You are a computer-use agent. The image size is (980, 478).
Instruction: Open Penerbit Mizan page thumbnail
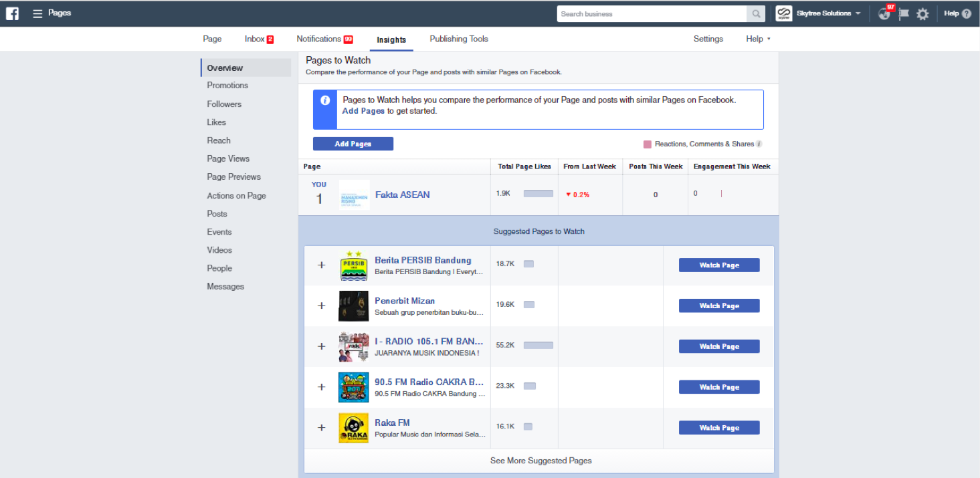(x=353, y=306)
